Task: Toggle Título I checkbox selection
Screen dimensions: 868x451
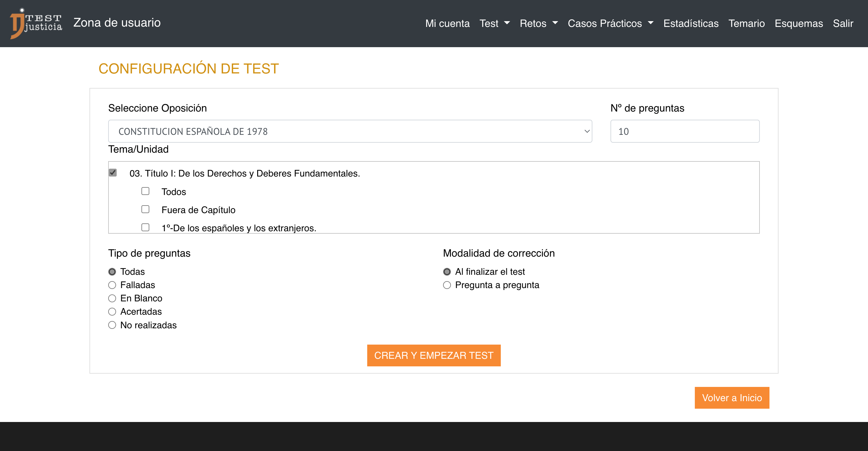Action: (114, 174)
